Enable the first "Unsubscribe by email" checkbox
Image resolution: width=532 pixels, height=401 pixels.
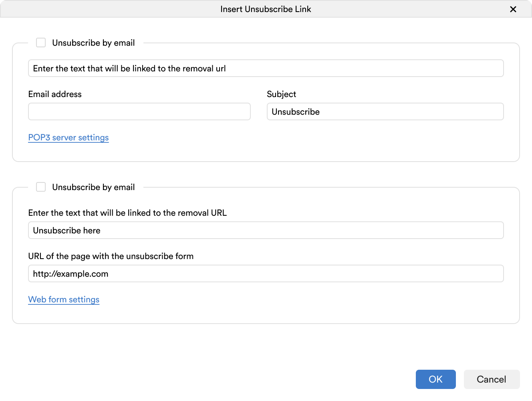click(40, 43)
